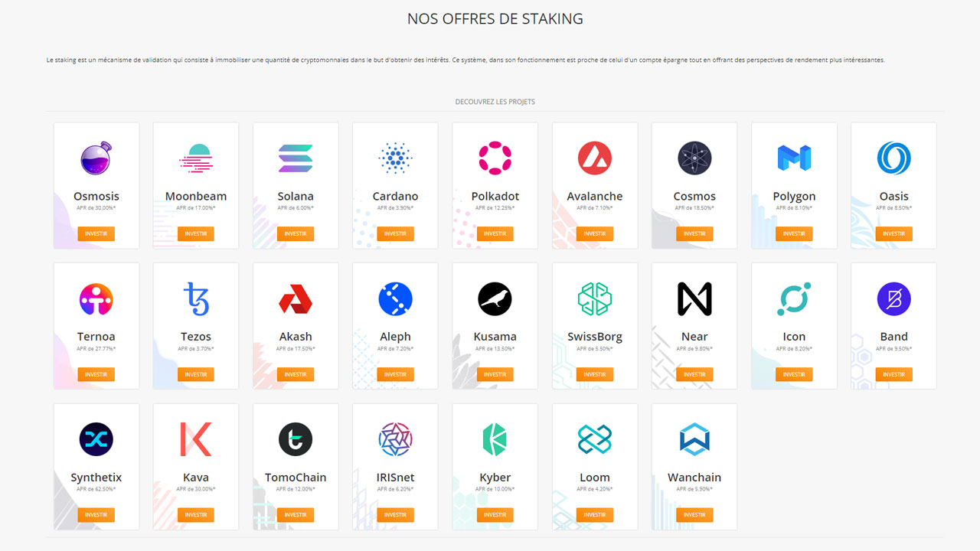The height and width of the screenshot is (551, 980).
Task: Click the DECOUVREZ LES PROJETS label
Action: pyautogui.click(x=495, y=101)
